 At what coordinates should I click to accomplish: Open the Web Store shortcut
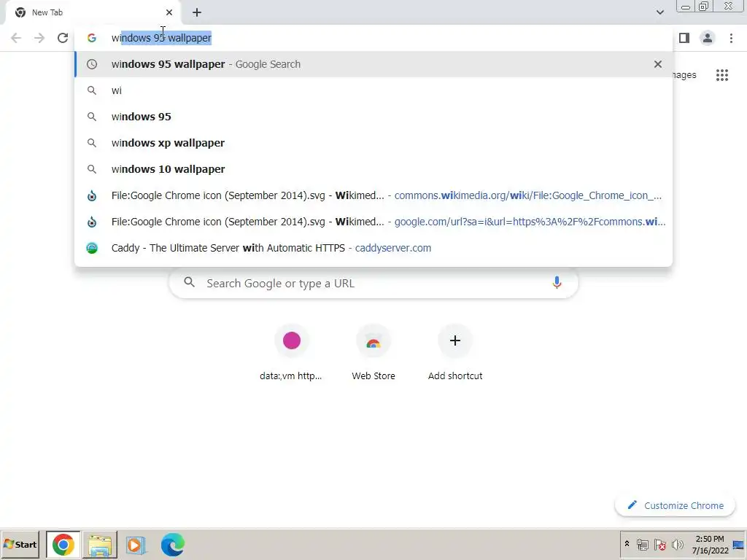[x=373, y=352]
